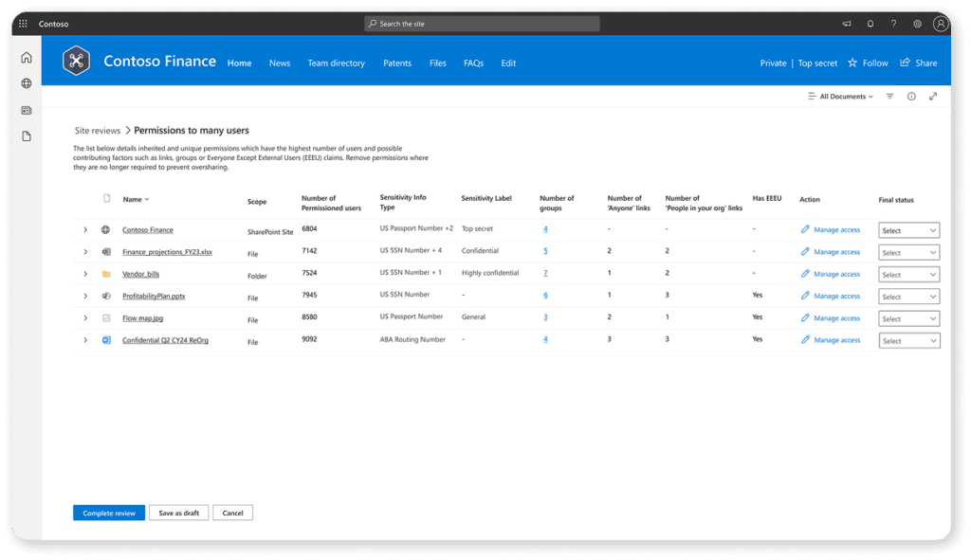Click the Cancel button
Viewport: 971px width, 560px height.
[233, 513]
